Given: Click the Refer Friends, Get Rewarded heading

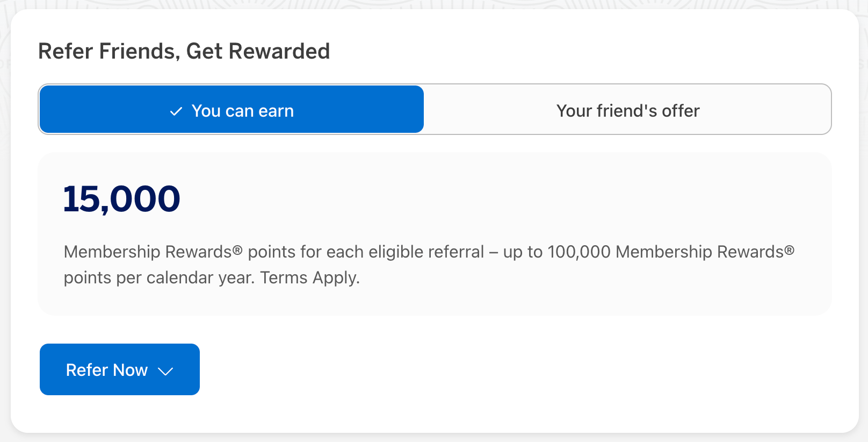Looking at the screenshot, I should pos(184,51).
